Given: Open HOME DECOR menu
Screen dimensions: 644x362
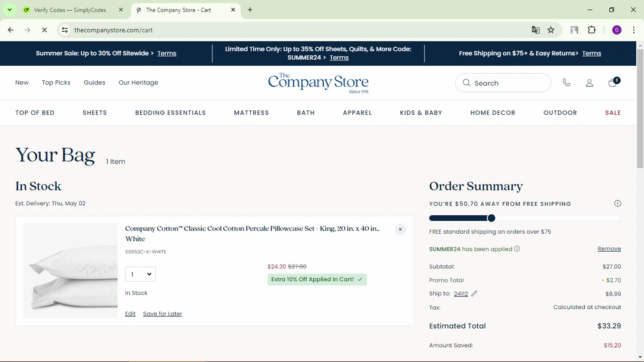Looking at the screenshot, I should tap(493, 113).
